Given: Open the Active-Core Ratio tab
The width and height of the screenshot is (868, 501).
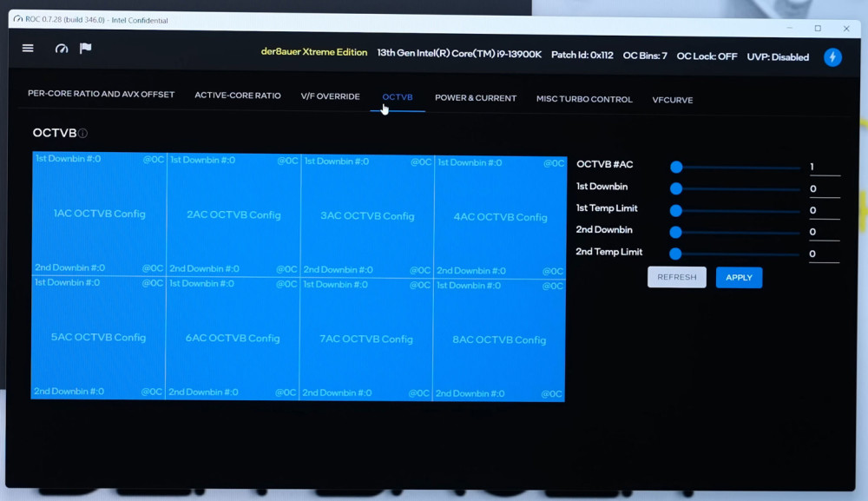Looking at the screenshot, I should 237,96.
